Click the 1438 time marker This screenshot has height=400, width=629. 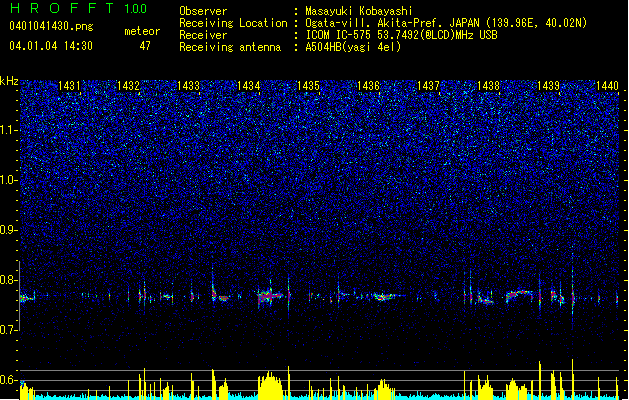pyautogui.click(x=488, y=86)
